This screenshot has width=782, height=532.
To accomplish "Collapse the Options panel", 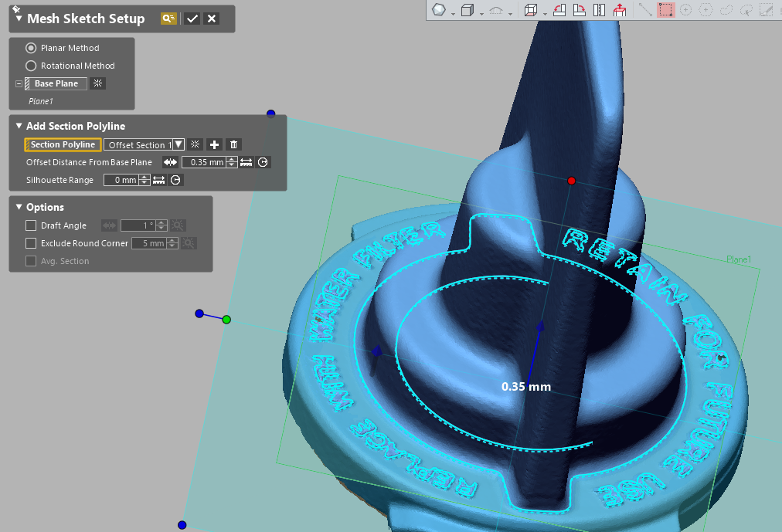I will (x=19, y=207).
